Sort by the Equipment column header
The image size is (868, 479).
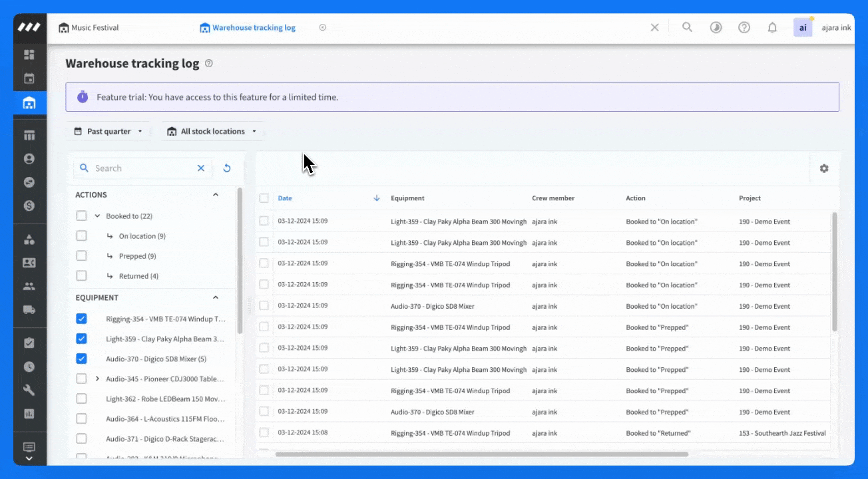click(x=407, y=198)
